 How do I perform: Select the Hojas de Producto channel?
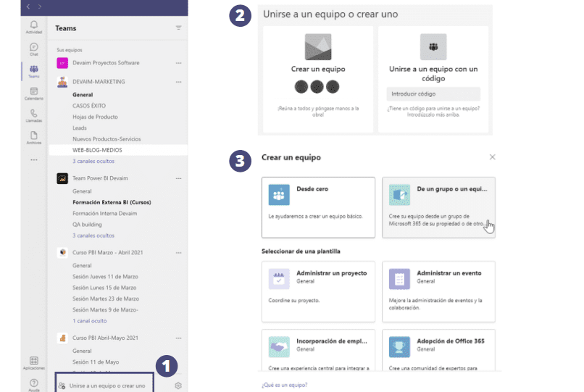[x=95, y=117]
